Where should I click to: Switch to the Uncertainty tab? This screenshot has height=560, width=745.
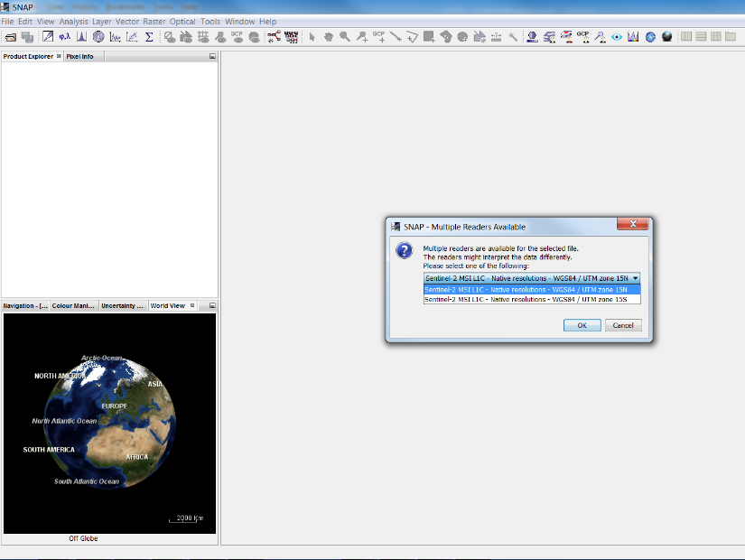pyautogui.click(x=122, y=305)
